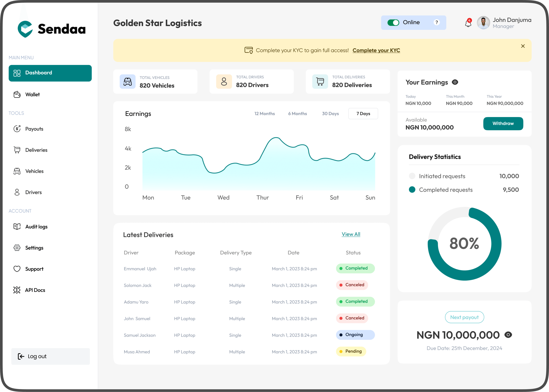This screenshot has width=549, height=392.
Task: Click the Deliveries cart icon in sidebar
Action: point(17,150)
